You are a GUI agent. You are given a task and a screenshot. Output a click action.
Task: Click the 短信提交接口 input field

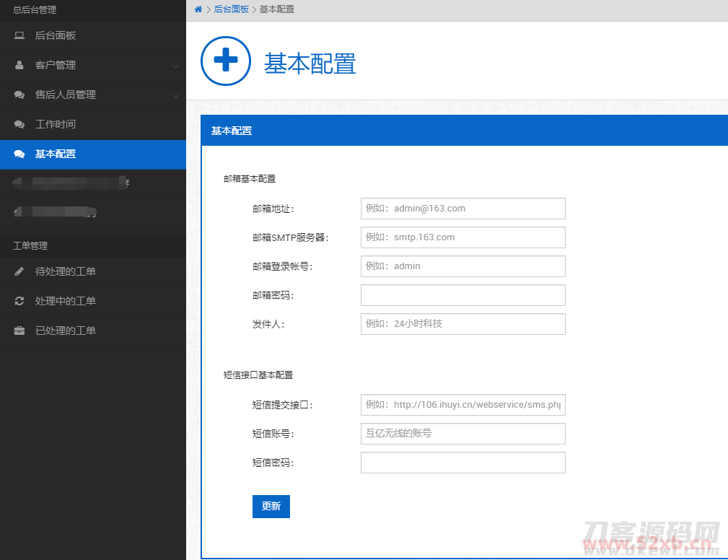point(462,405)
